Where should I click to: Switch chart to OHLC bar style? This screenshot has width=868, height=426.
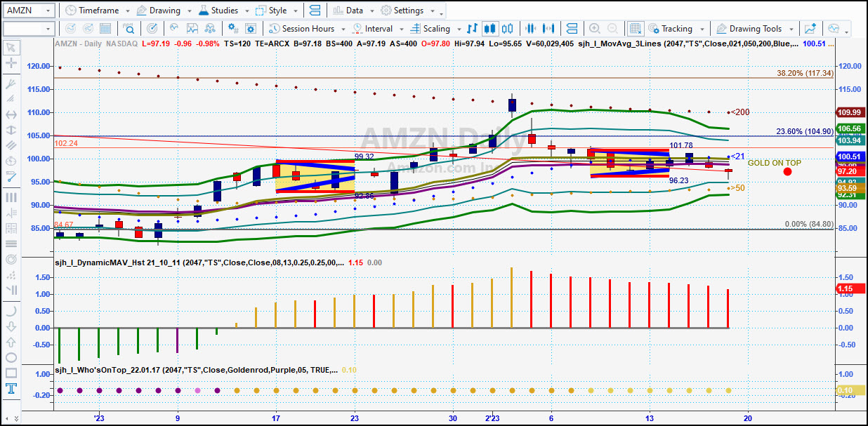(472, 29)
